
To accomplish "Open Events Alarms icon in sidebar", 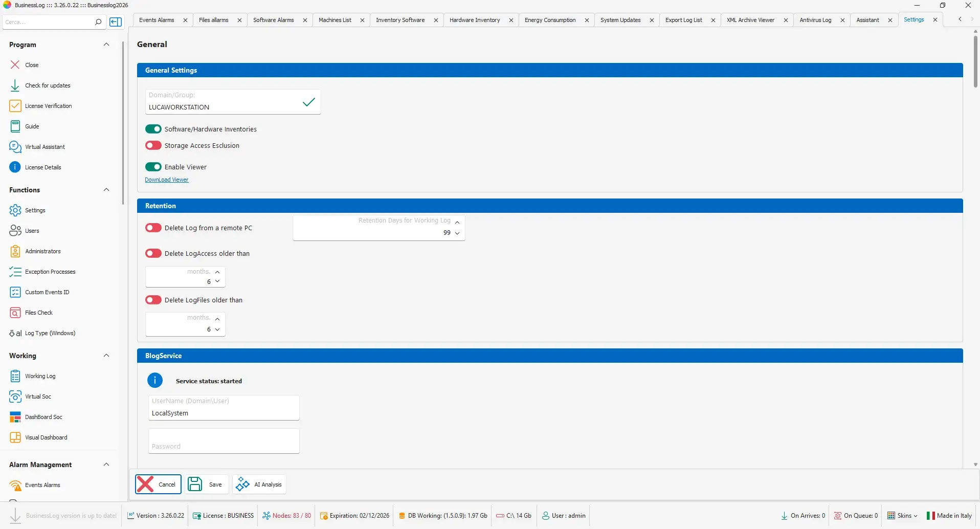I will tap(15, 485).
